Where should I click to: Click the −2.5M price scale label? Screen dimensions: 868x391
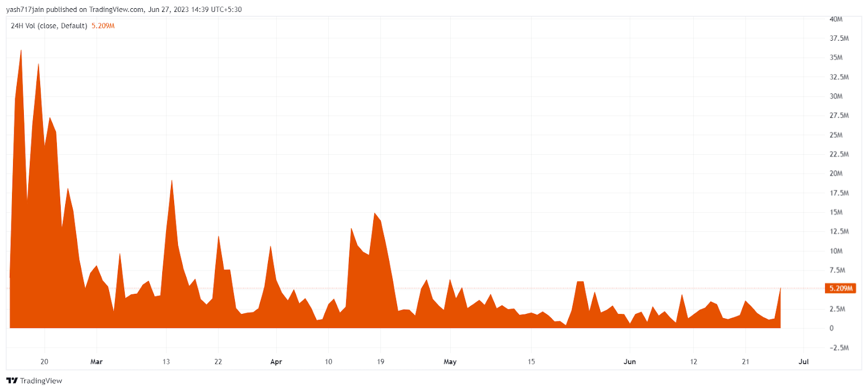[839, 348]
